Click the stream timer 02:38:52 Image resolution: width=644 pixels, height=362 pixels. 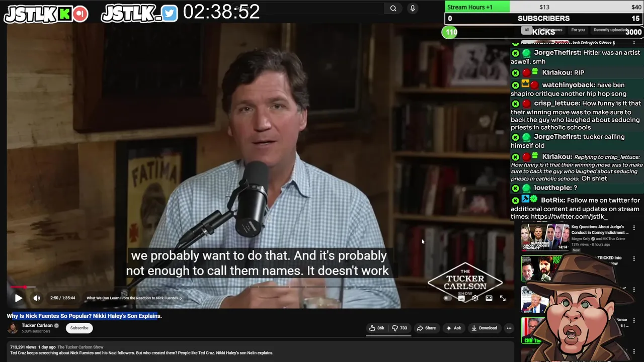(x=221, y=12)
